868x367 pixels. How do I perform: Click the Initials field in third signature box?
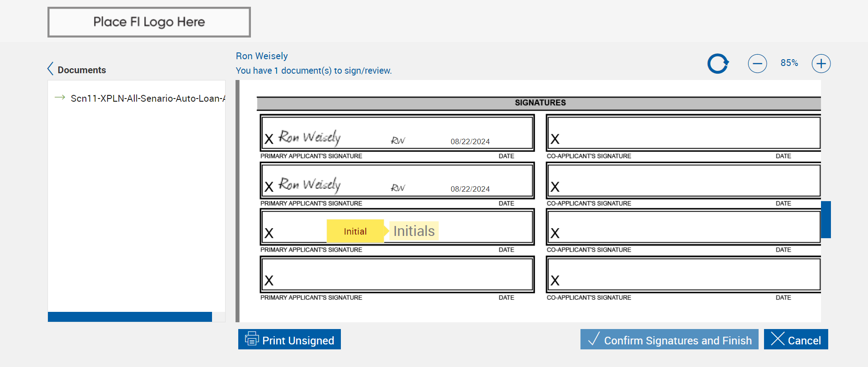pyautogui.click(x=414, y=231)
